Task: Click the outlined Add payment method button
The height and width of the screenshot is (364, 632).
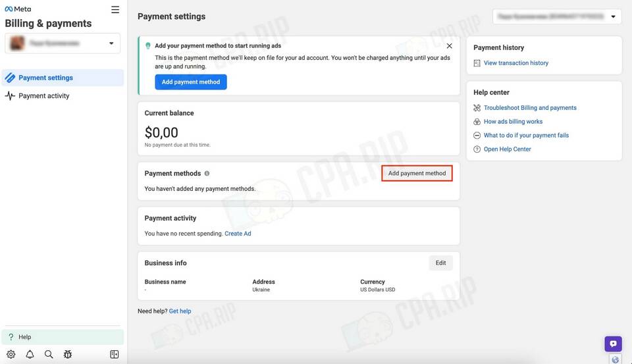Action: pos(417,174)
